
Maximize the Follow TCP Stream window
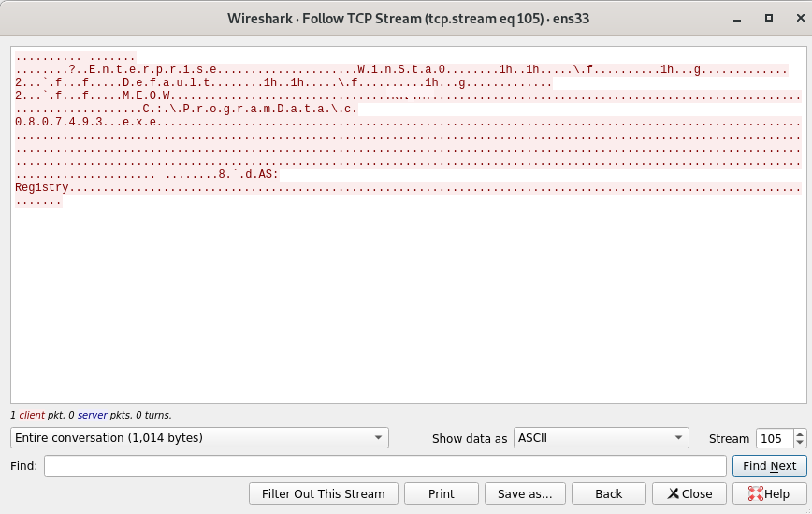click(x=769, y=18)
